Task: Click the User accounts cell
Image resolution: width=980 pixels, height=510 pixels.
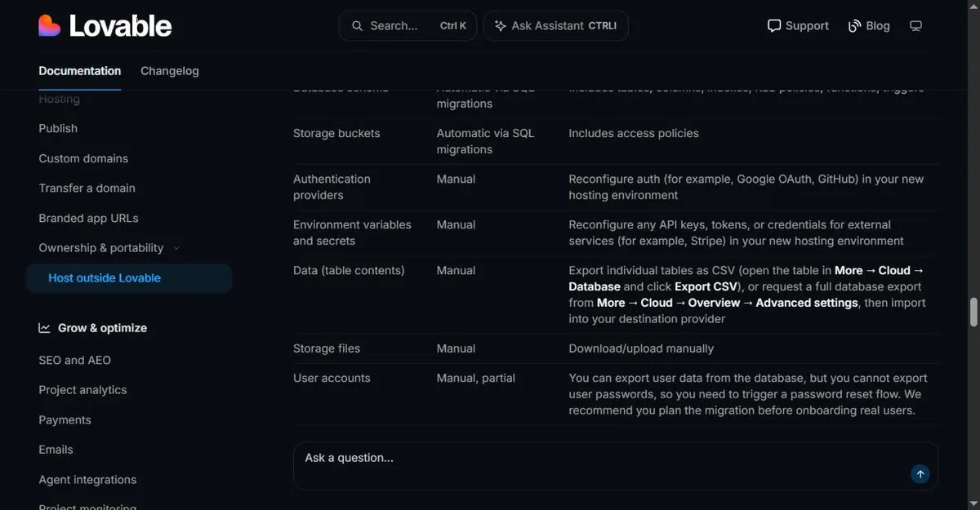Action: point(332,378)
